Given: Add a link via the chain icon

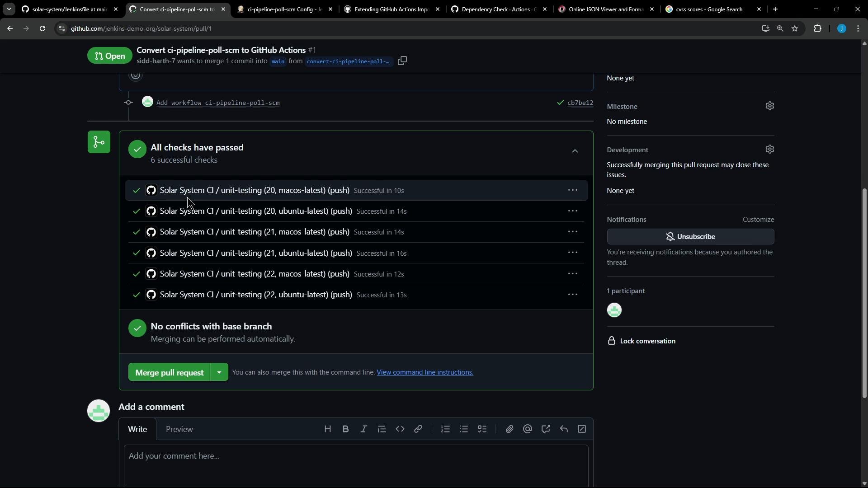Looking at the screenshot, I should coord(418,429).
